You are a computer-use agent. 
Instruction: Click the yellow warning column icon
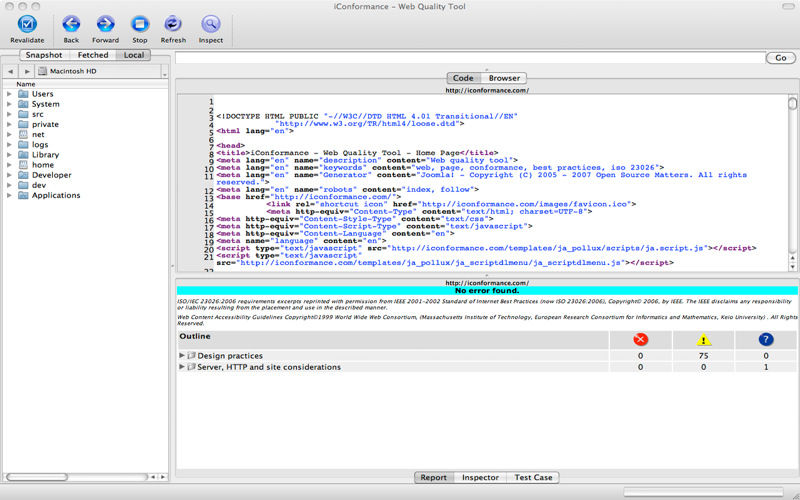pyautogui.click(x=704, y=340)
